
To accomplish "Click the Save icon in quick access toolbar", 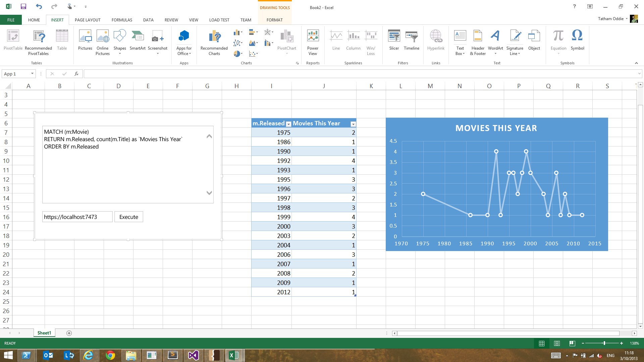I will coord(23,6).
